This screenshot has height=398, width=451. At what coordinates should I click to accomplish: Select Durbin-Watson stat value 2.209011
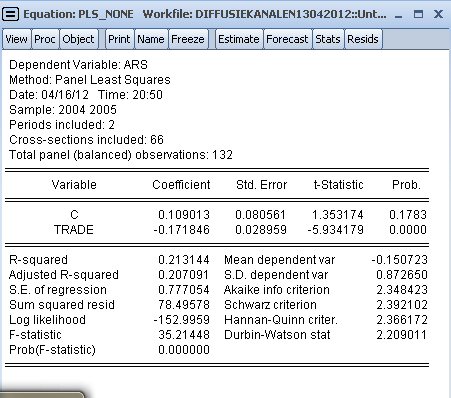[402, 335]
